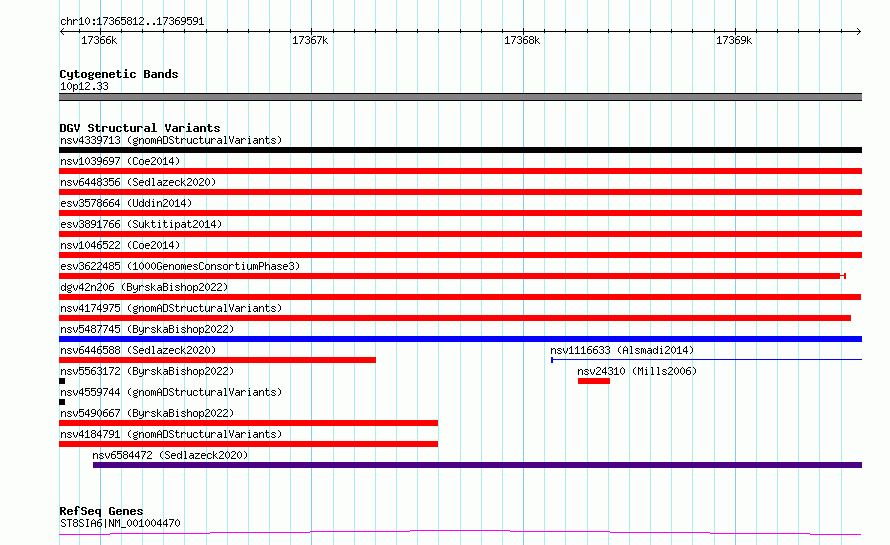Select the nsv1039697 (Coe2014) label

tap(120, 161)
